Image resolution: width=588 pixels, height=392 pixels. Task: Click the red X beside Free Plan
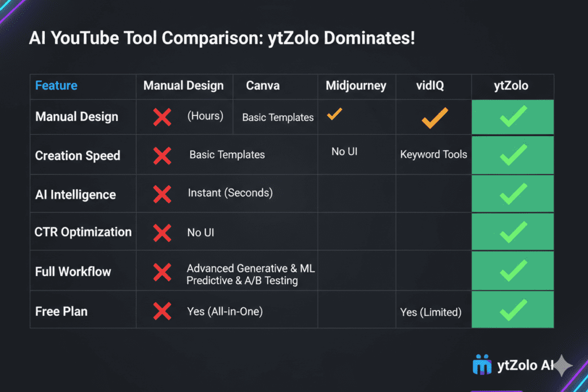pos(163,311)
